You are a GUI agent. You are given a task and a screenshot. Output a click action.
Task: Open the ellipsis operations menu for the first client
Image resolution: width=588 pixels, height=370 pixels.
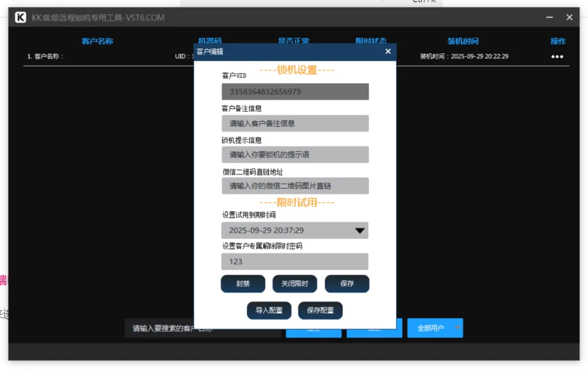click(x=556, y=56)
